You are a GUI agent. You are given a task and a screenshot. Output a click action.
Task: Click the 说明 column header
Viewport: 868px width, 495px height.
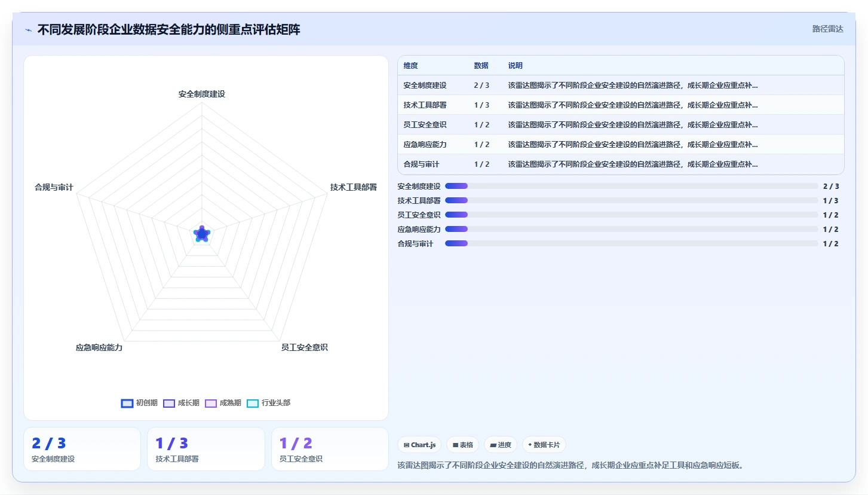point(516,66)
